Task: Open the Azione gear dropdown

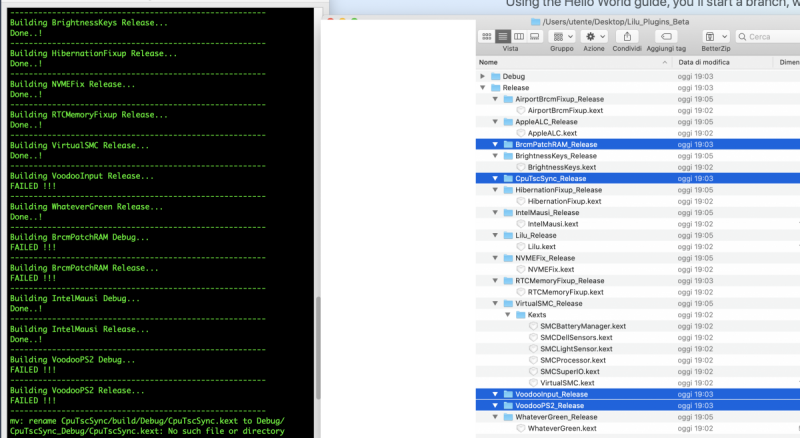Action: (x=594, y=36)
